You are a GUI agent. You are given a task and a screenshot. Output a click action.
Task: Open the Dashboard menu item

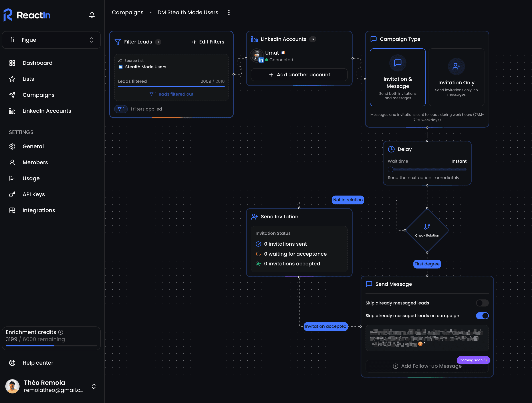coord(37,63)
